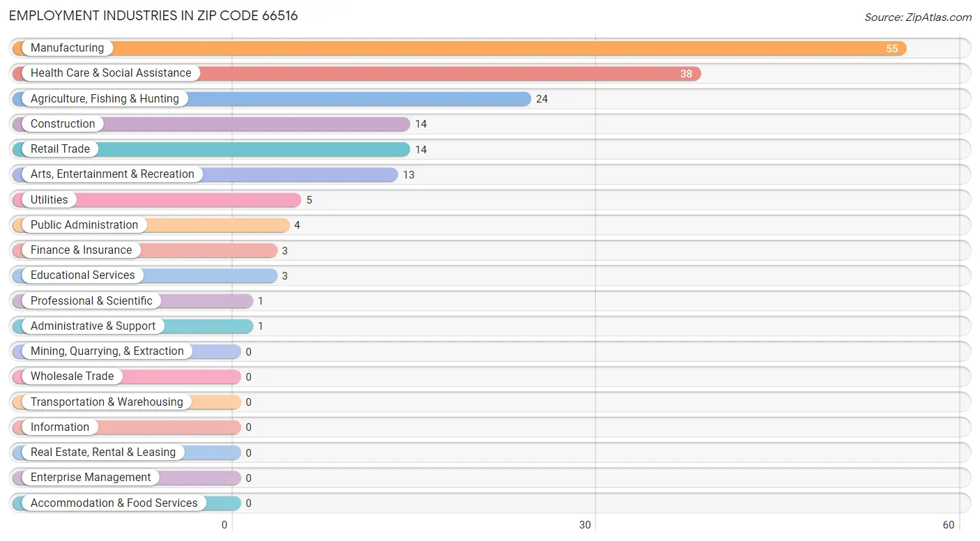
Task: Click the Agriculture value 24
Action: coord(542,99)
